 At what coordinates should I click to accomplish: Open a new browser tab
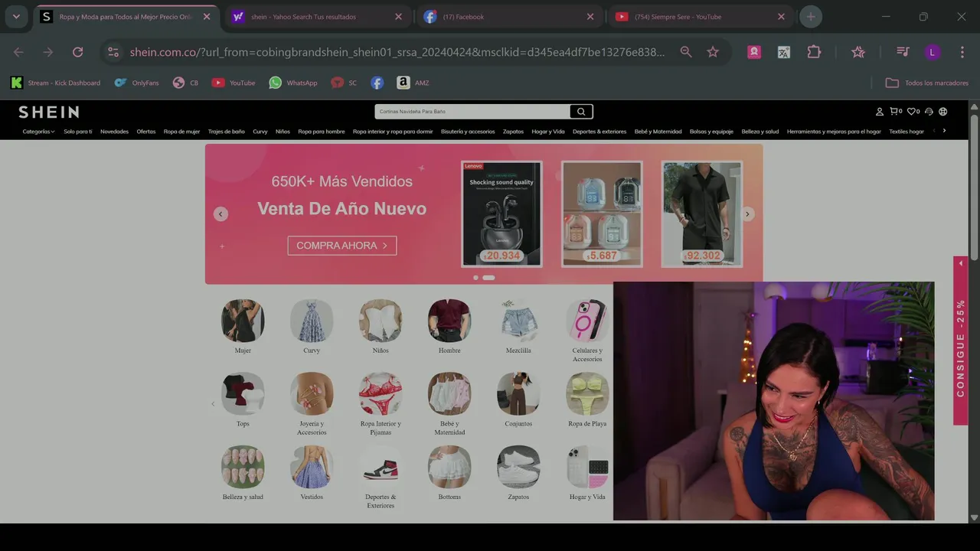(x=811, y=16)
